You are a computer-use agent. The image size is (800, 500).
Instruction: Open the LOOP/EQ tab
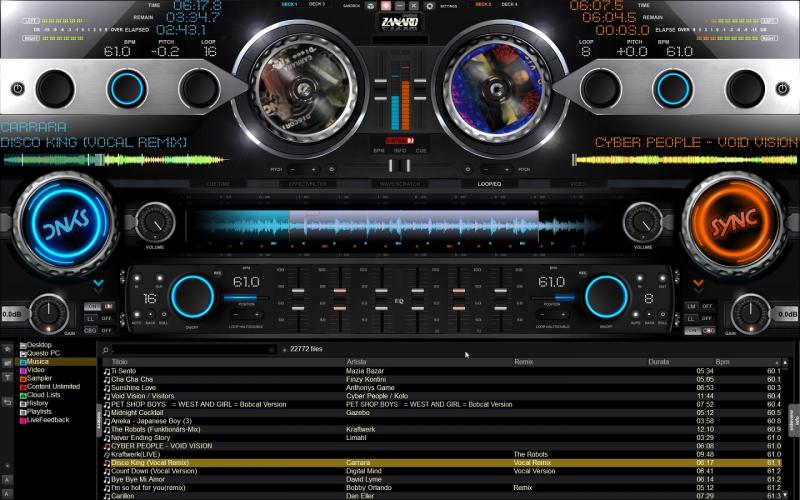(489, 184)
